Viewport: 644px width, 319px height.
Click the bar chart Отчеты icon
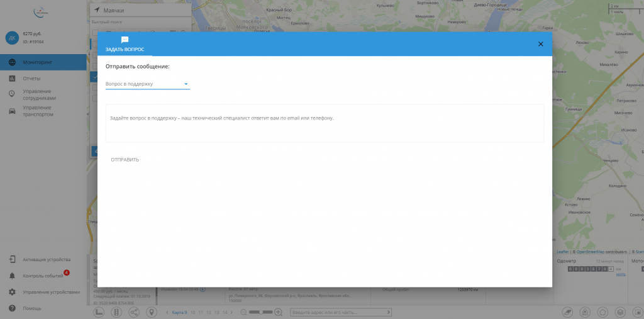pos(13,79)
